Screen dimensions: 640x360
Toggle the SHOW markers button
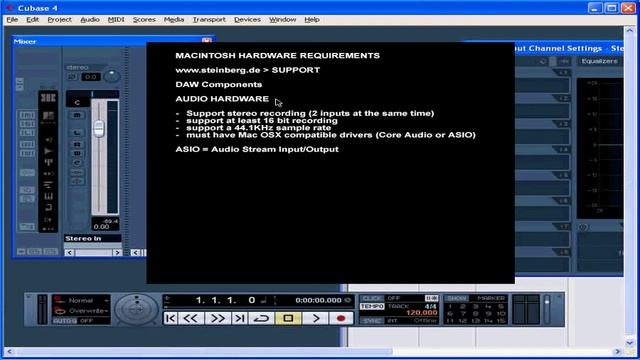(x=457, y=298)
